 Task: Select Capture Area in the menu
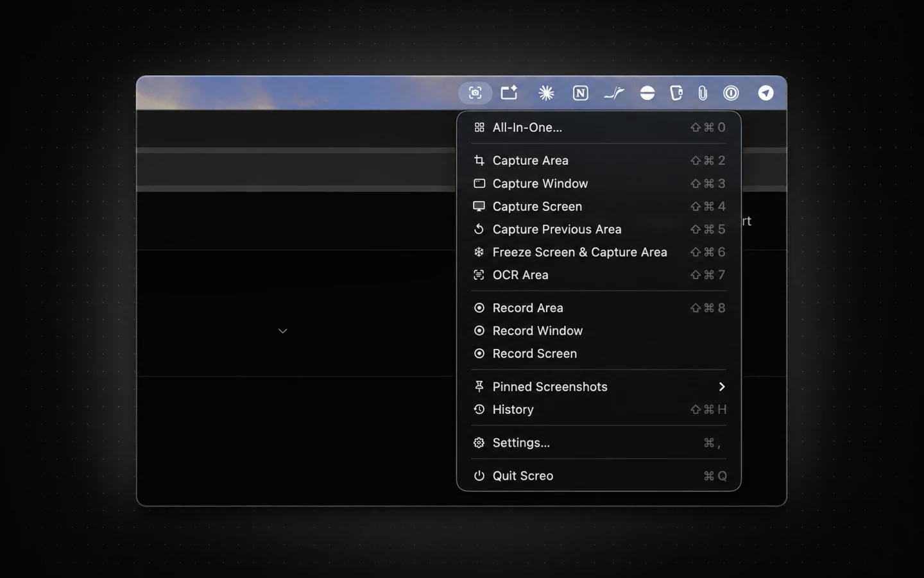point(599,160)
